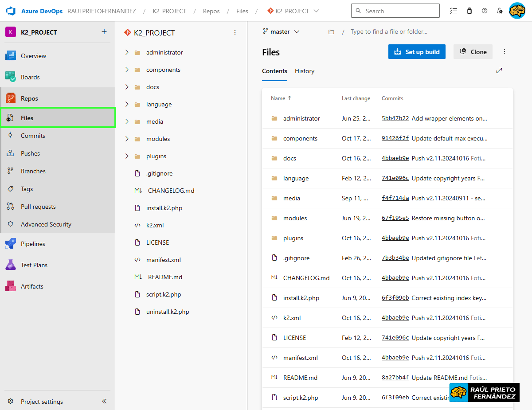Open the Help question mark icon
The width and height of the screenshot is (532, 410).
[x=485, y=11]
